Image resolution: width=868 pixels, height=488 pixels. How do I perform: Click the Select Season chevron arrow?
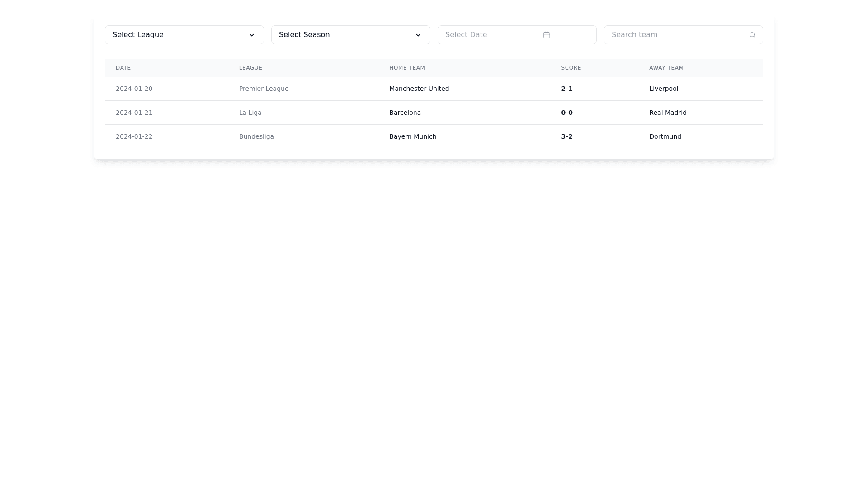point(418,35)
